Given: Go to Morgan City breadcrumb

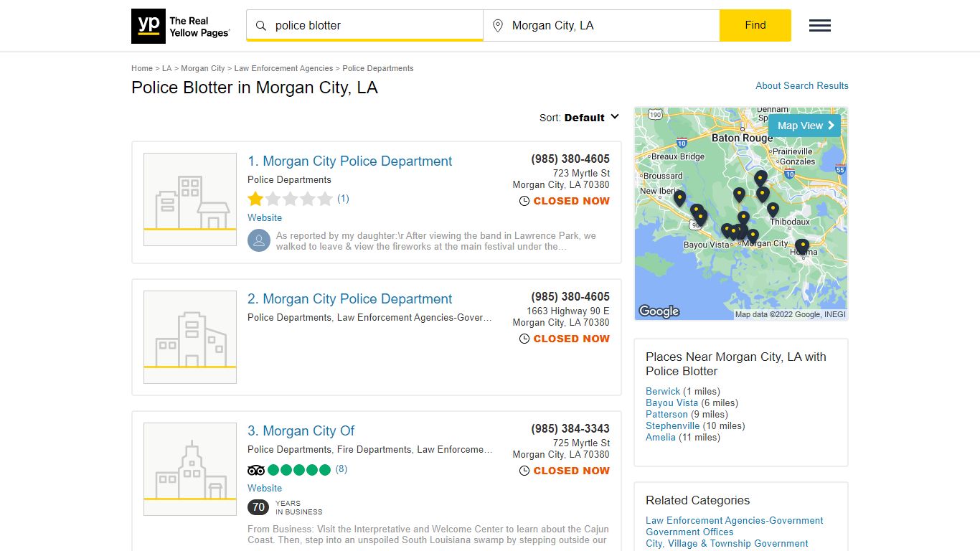Looking at the screenshot, I should click(203, 68).
